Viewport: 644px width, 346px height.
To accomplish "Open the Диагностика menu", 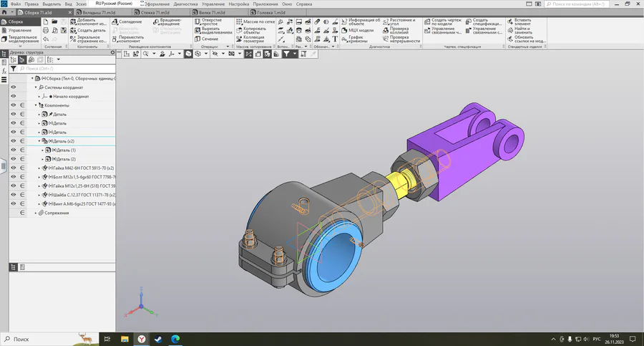I will coord(185,4).
